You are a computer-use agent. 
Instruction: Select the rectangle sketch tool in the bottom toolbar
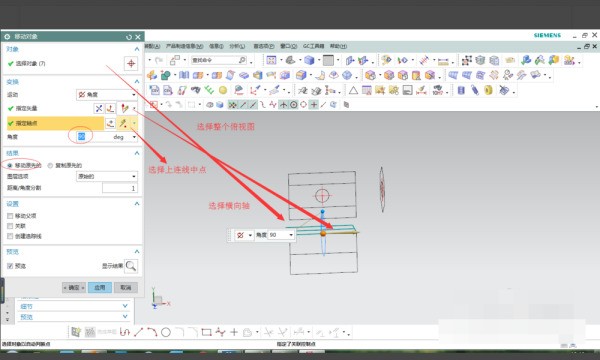[x=206, y=332]
